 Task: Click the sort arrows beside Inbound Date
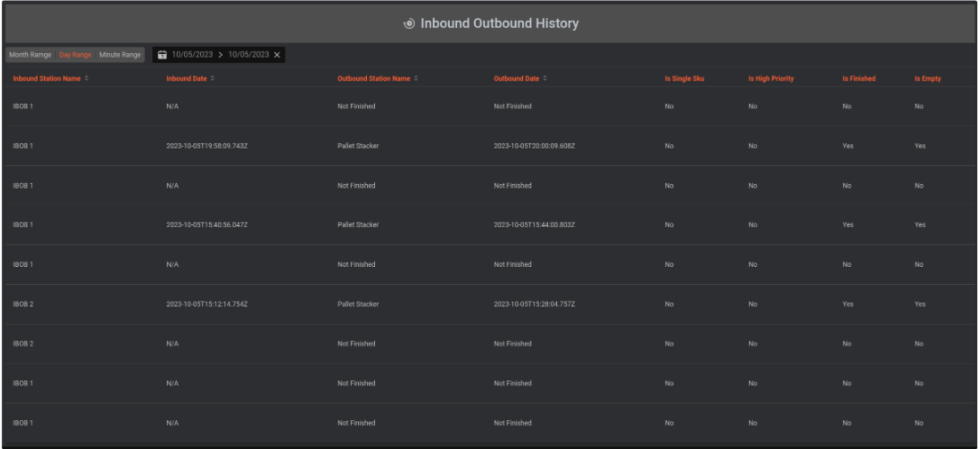point(213,78)
